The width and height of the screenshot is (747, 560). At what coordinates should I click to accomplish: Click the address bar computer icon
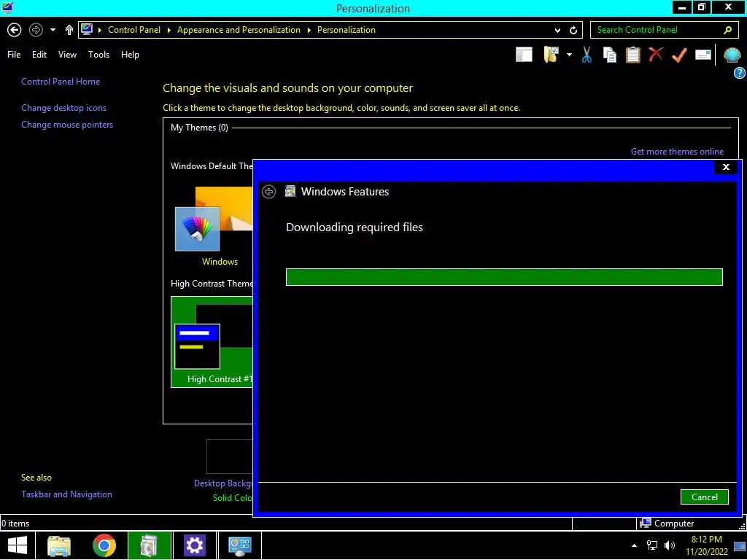tap(87, 29)
